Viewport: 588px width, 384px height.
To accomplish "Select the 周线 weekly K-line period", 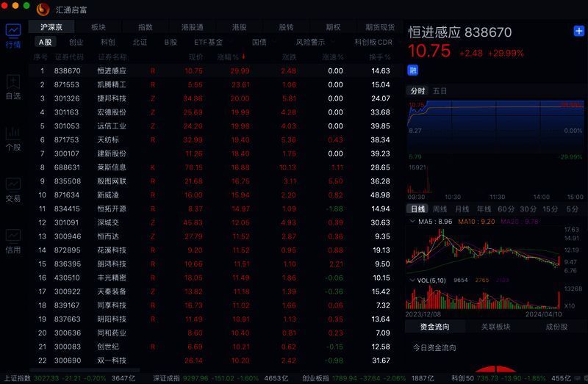I will pos(440,209).
